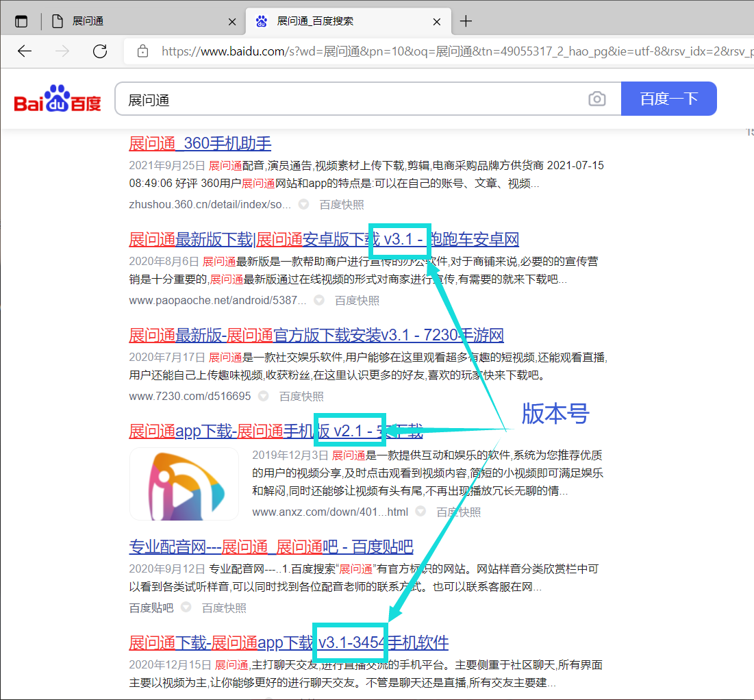Screen dimensions: 754x700
Task: Click the date text 2020年9月12日
Action: tap(167, 569)
